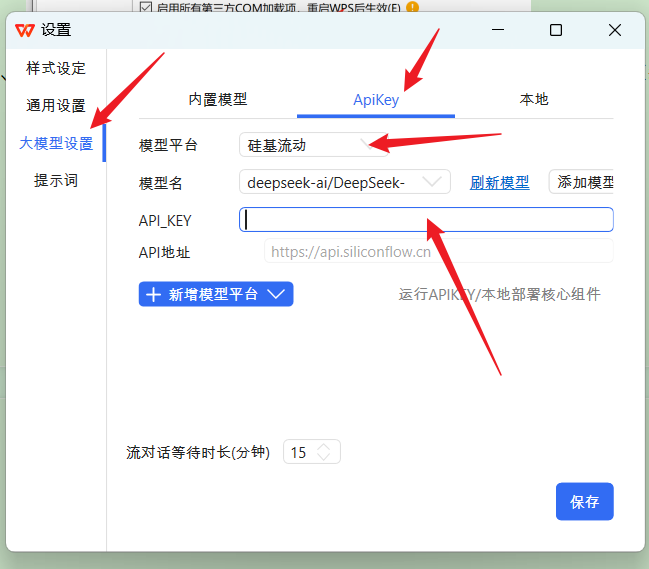
Task: Decrease 流对话等待时长 value with down arrow
Action: tap(323, 456)
